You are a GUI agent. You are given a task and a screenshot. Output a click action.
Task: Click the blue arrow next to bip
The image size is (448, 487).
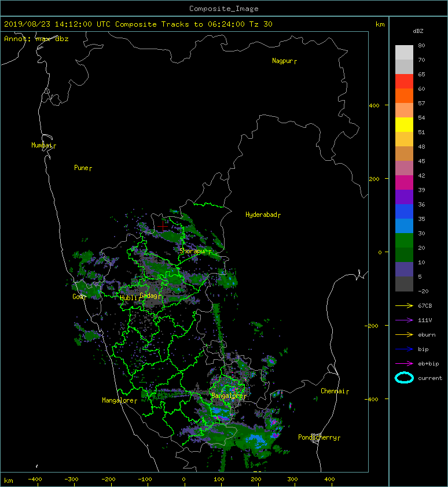404,349
